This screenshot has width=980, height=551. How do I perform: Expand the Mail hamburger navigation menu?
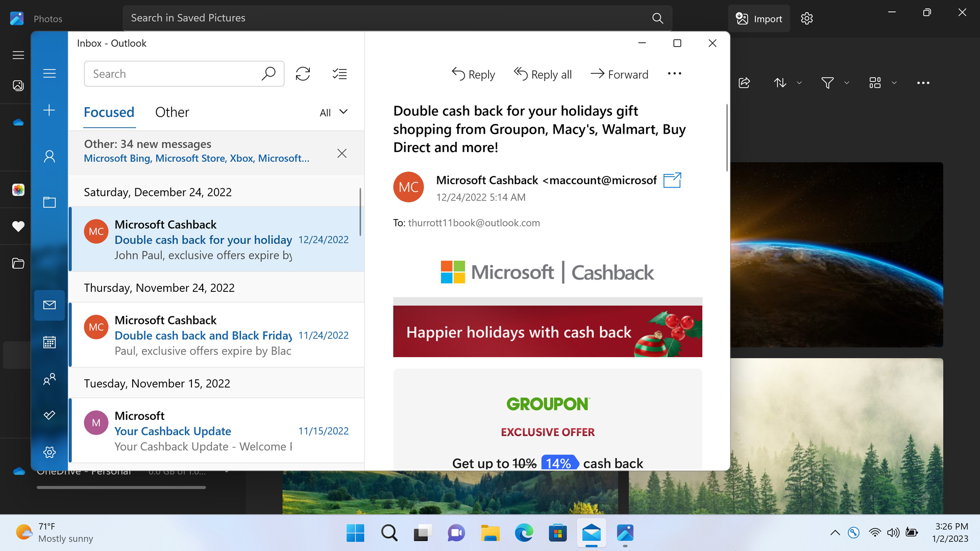tap(50, 73)
